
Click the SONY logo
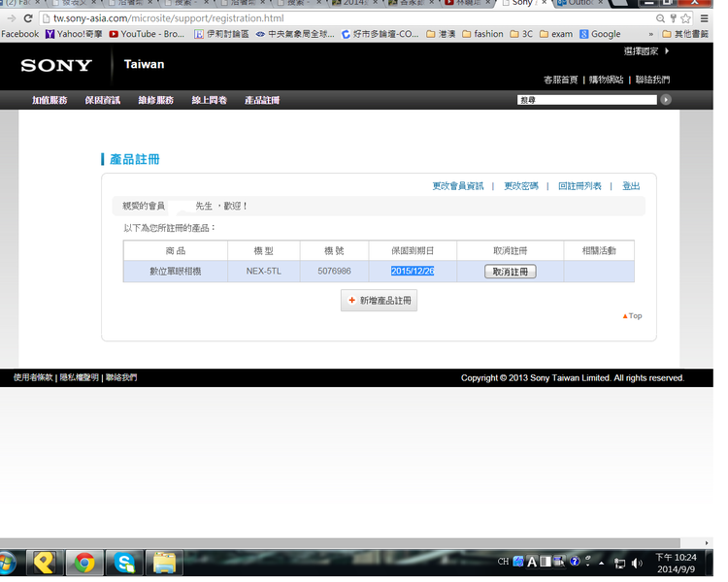(x=56, y=65)
